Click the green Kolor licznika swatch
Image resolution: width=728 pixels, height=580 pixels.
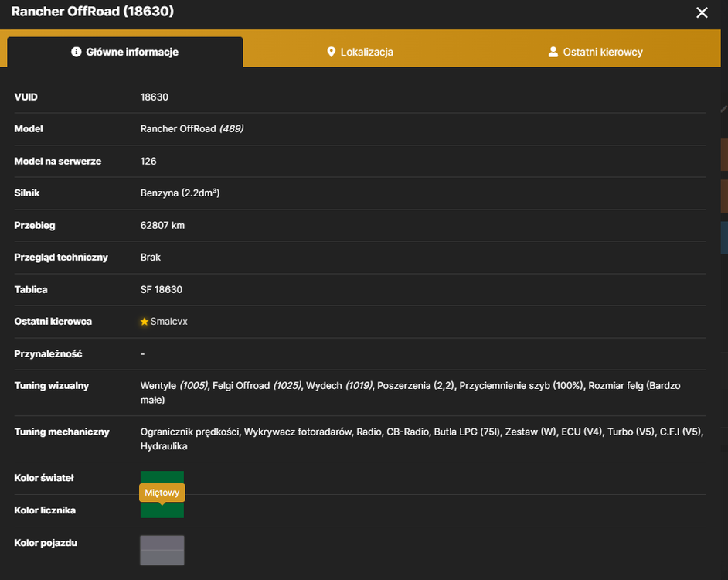[162, 510]
